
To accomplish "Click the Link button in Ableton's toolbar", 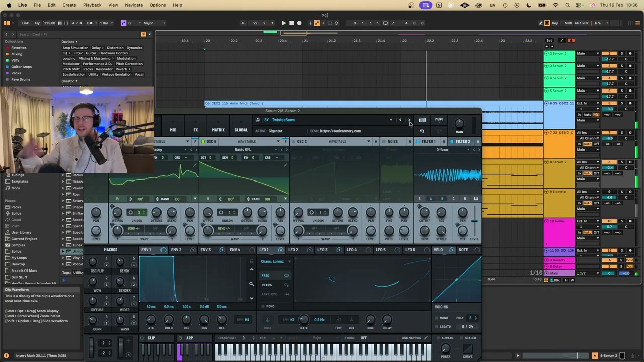I will coord(25,23).
